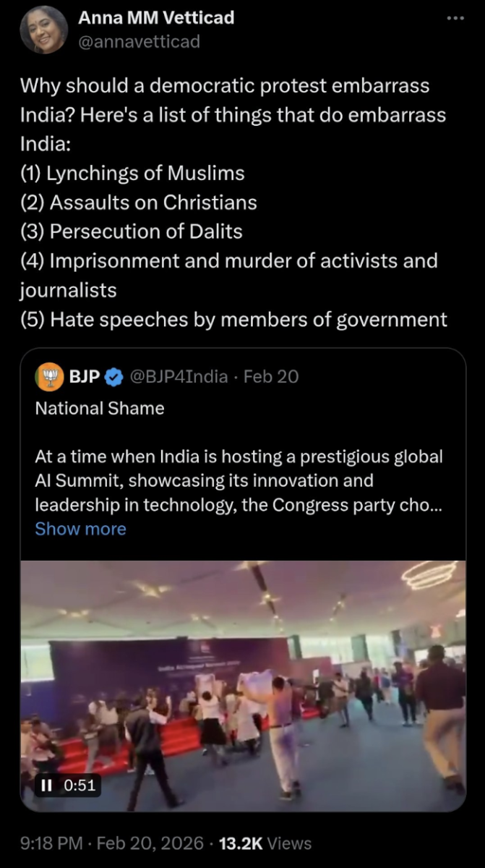The image size is (485, 868).
Task: Pause the embedded video
Action: 45,785
